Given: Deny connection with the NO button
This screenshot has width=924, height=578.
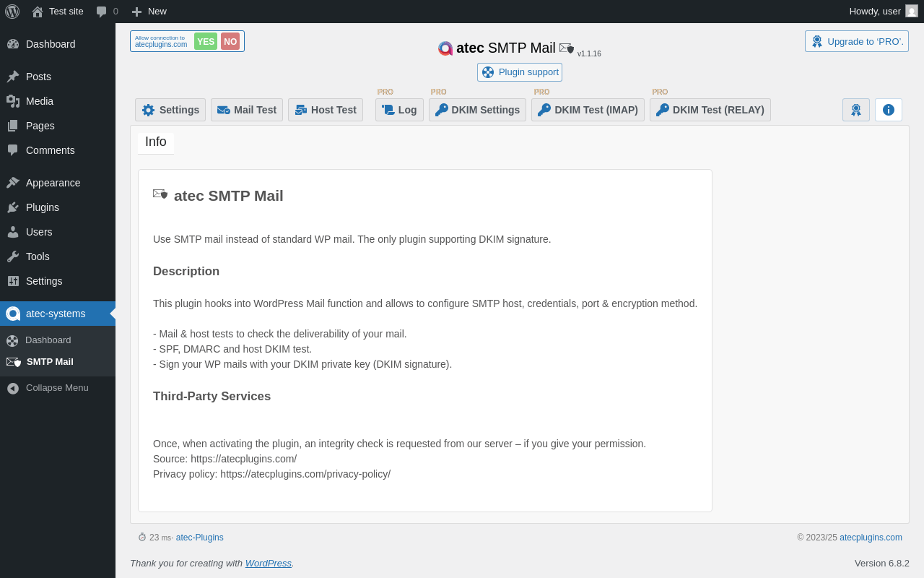Looking at the screenshot, I should (230, 41).
